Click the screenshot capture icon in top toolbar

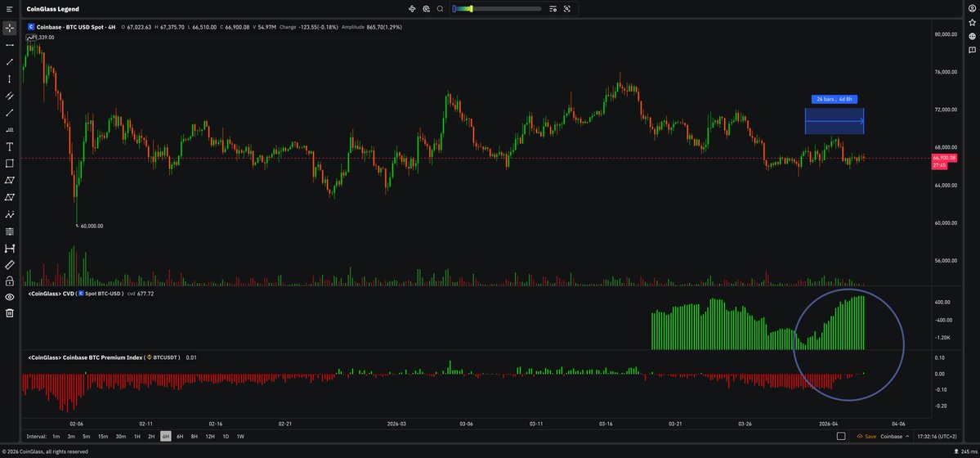[x=567, y=9]
